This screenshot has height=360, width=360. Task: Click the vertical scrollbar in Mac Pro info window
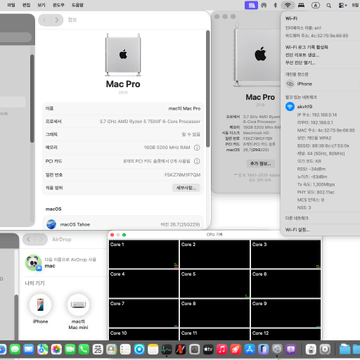coord(208,88)
